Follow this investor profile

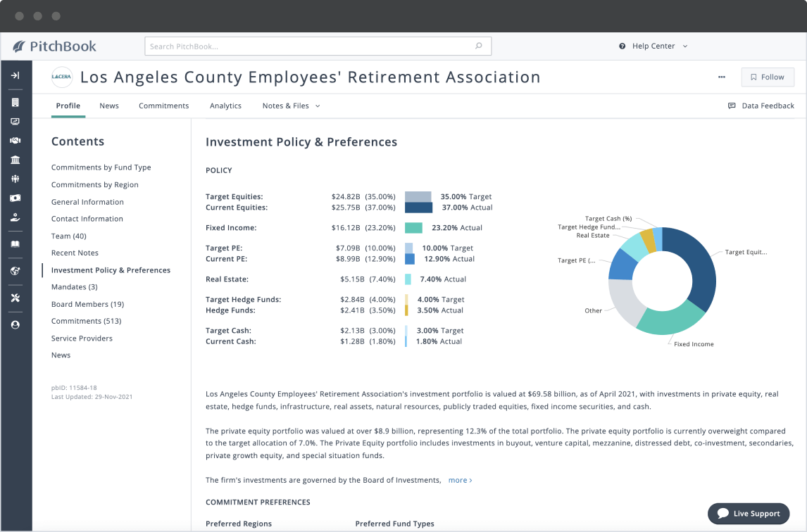click(768, 77)
